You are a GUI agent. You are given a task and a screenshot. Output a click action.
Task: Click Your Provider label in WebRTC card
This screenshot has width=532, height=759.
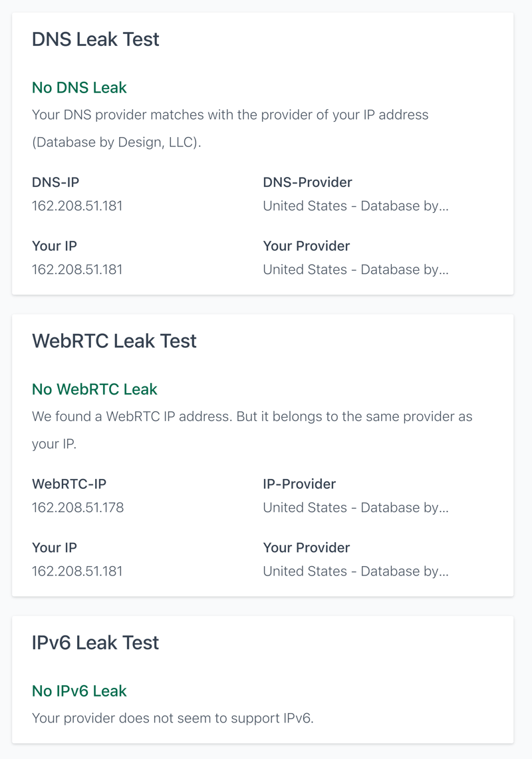306,548
